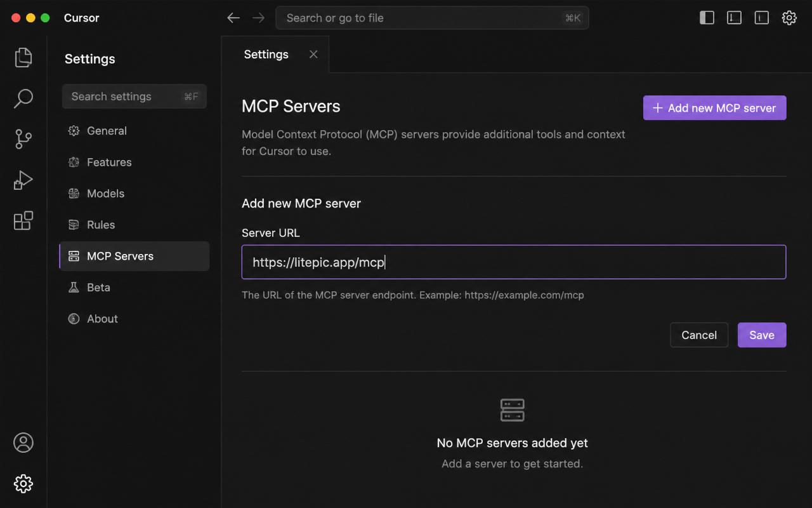Open Beta settings section

point(134,288)
